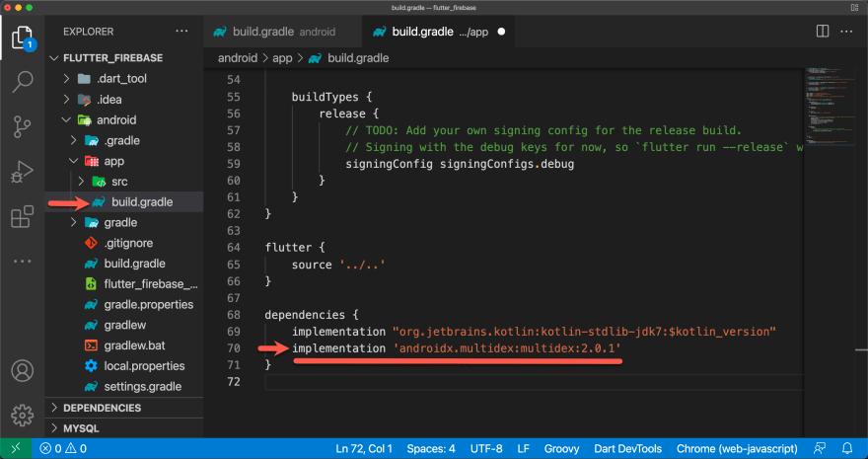Open the Manage gear icon
Image resolution: width=868 pixels, height=459 pixels.
tap(22, 415)
